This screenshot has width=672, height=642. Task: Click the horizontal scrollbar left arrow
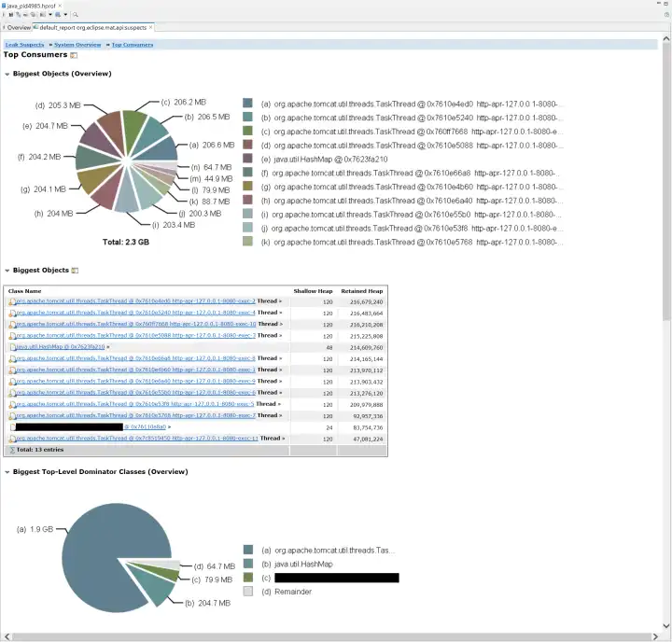coord(7,636)
